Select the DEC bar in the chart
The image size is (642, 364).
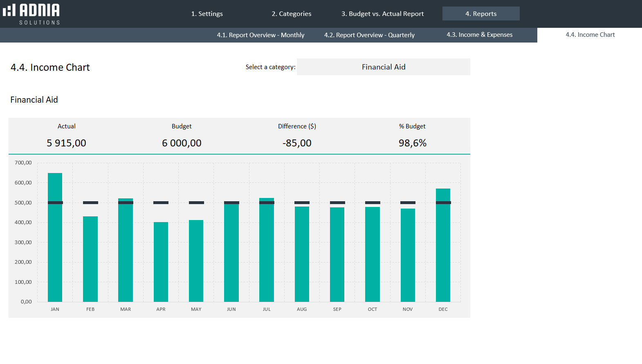click(443, 254)
